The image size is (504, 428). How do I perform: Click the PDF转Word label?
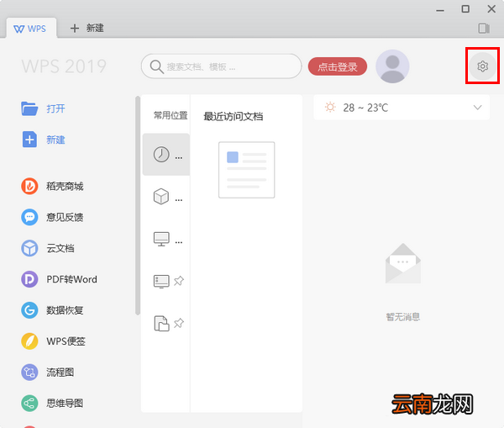click(x=71, y=279)
